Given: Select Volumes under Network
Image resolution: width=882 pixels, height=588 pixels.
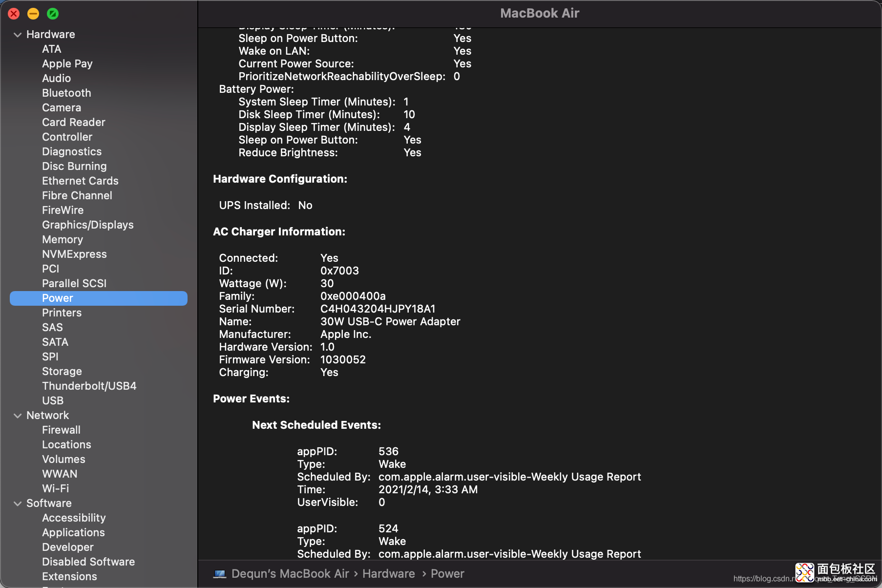Looking at the screenshot, I should tap(63, 460).
